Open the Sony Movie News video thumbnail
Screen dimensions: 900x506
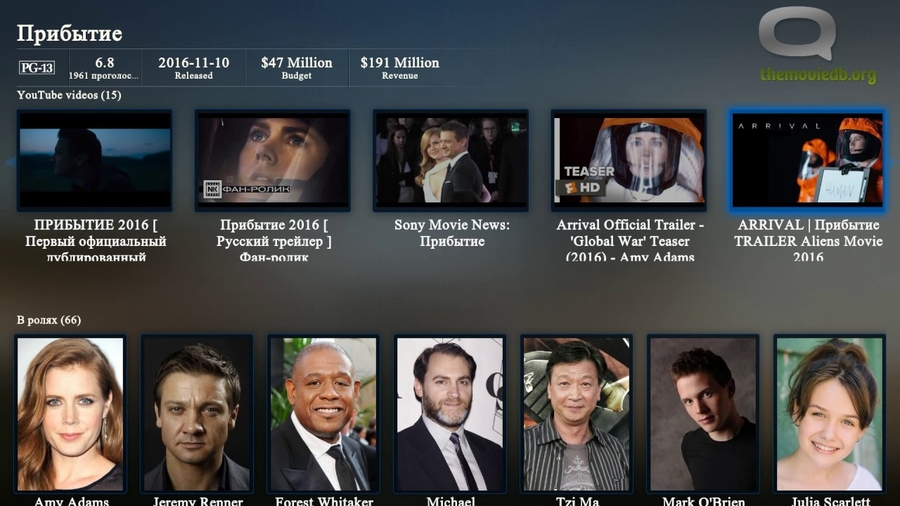[x=451, y=161]
